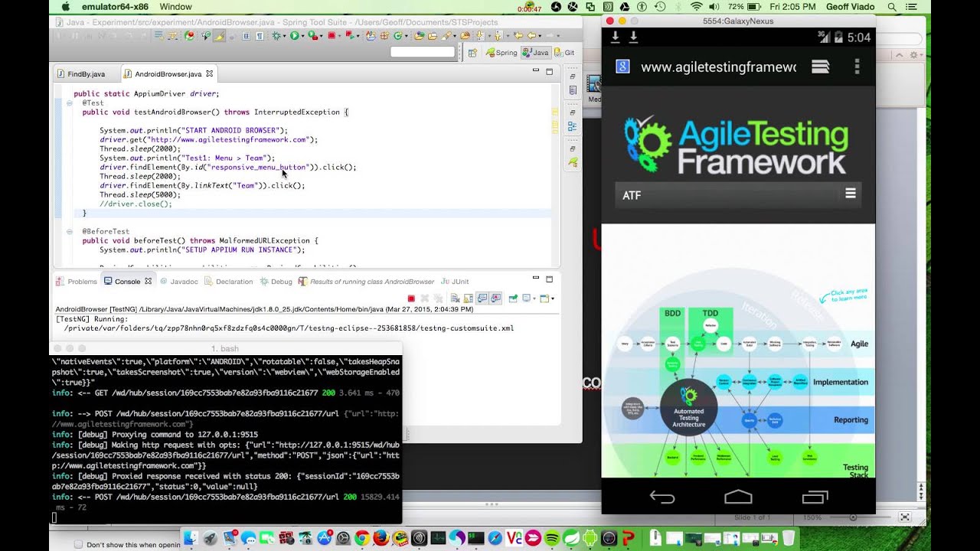Open the Problems view tab
Screen dimensions: 980x551
coord(77,282)
